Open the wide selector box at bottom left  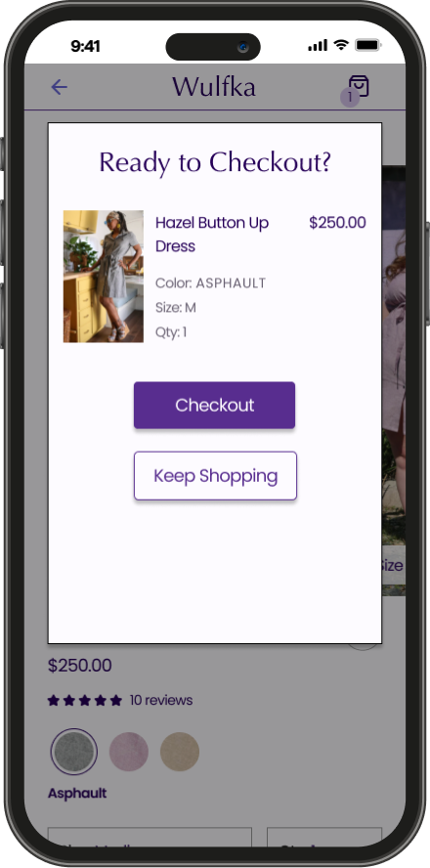coord(150,837)
